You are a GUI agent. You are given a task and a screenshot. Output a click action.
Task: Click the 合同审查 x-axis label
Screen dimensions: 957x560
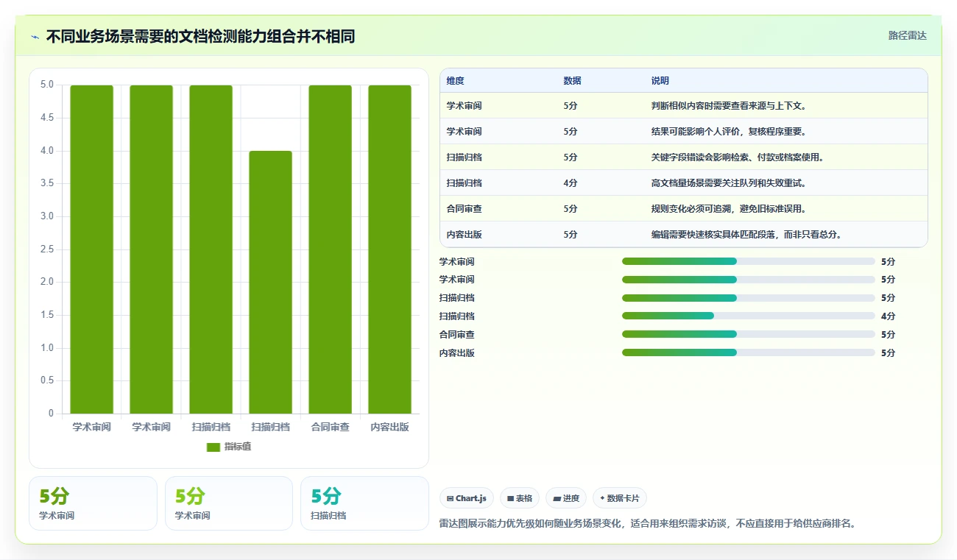point(330,427)
